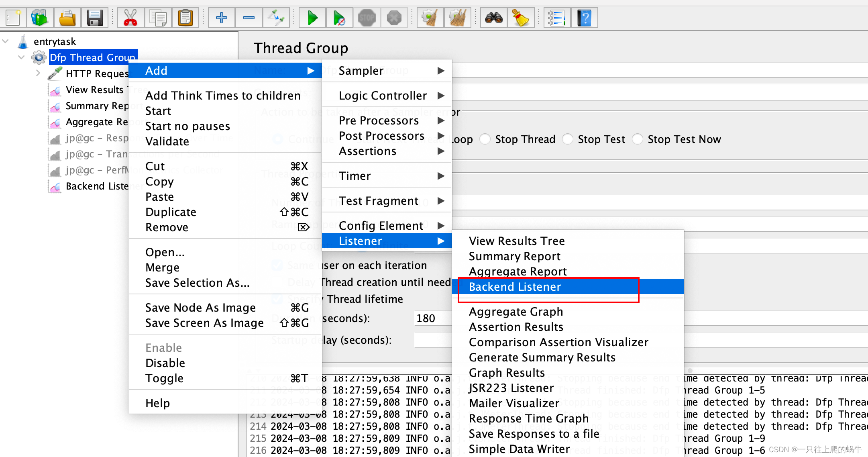
Task: Choose Remove in the context menu
Action: 225,227
